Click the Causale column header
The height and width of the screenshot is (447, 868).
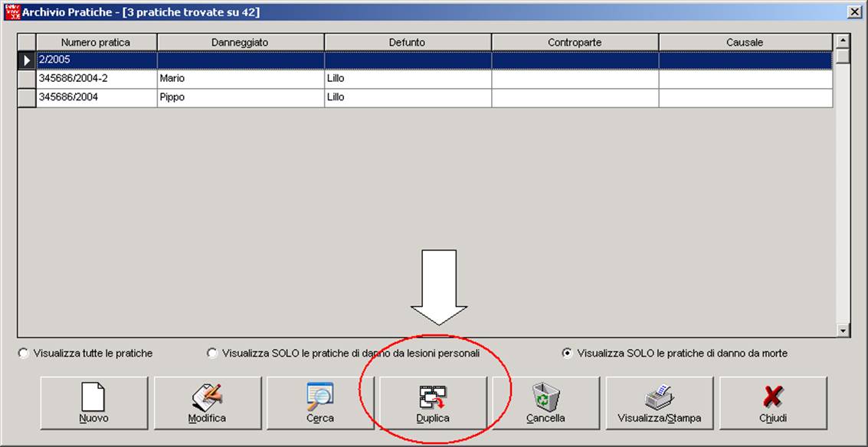coord(745,43)
